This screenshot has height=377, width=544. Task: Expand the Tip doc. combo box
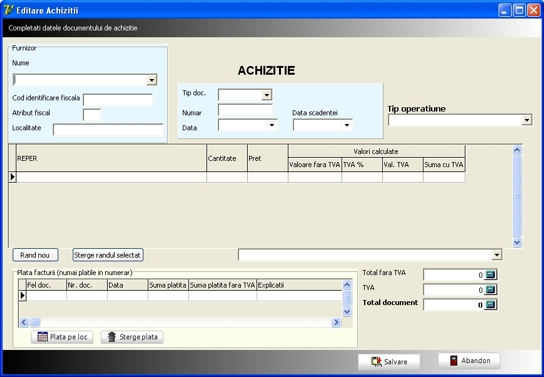[266, 95]
